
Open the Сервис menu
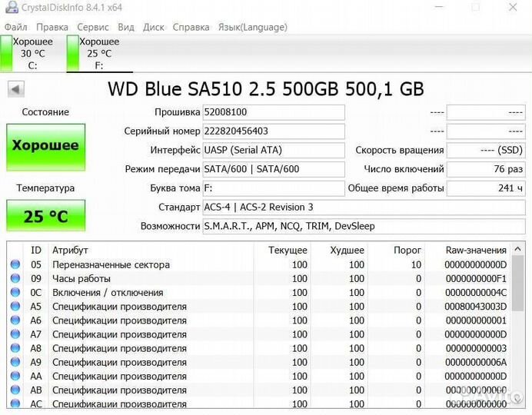click(x=93, y=27)
